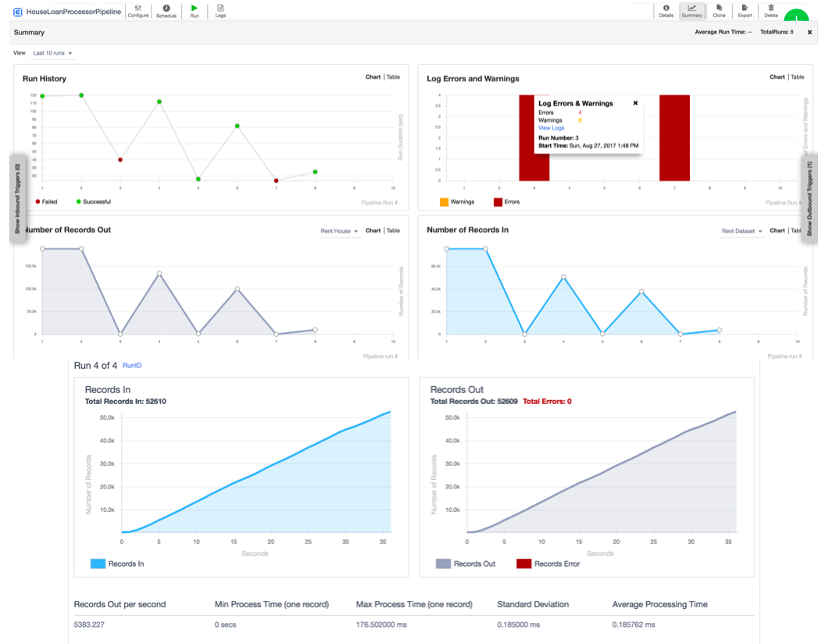Expand Show Inbound Triggers side tab
825x644 pixels.
click(18, 199)
